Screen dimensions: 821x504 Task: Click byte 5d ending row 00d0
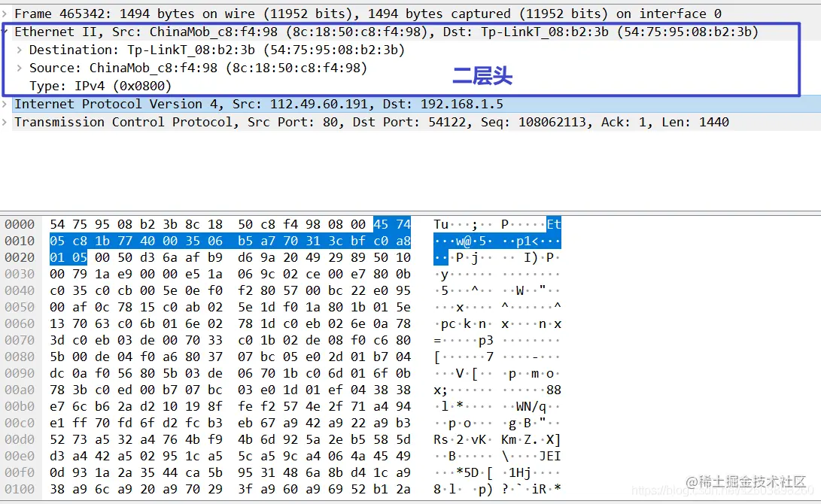pos(403,439)
